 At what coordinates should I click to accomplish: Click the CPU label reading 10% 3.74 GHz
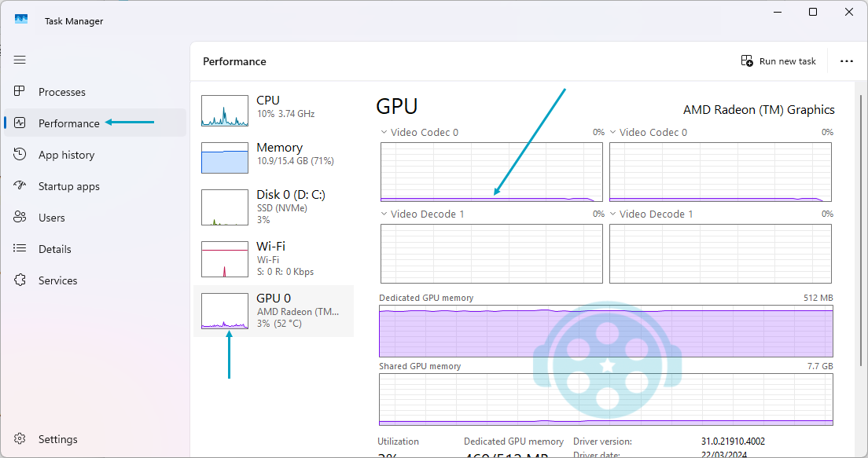[285, 114]
